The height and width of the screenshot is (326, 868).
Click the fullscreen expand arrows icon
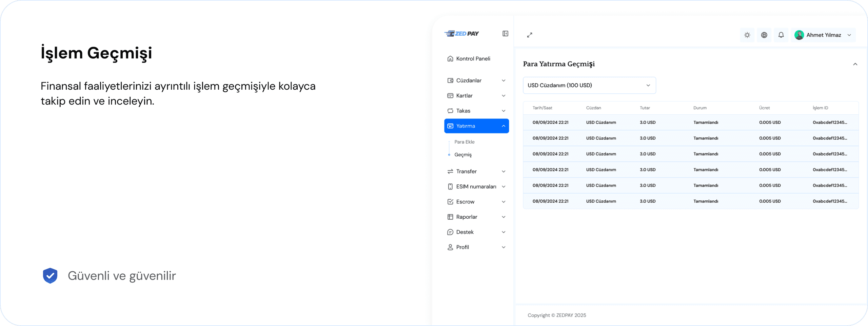(530, 35)
